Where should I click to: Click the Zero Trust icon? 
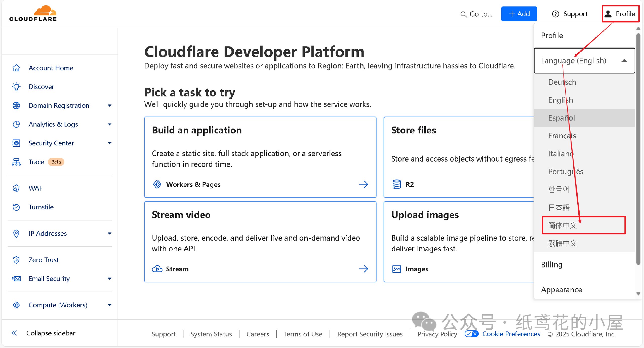point(16,260)
